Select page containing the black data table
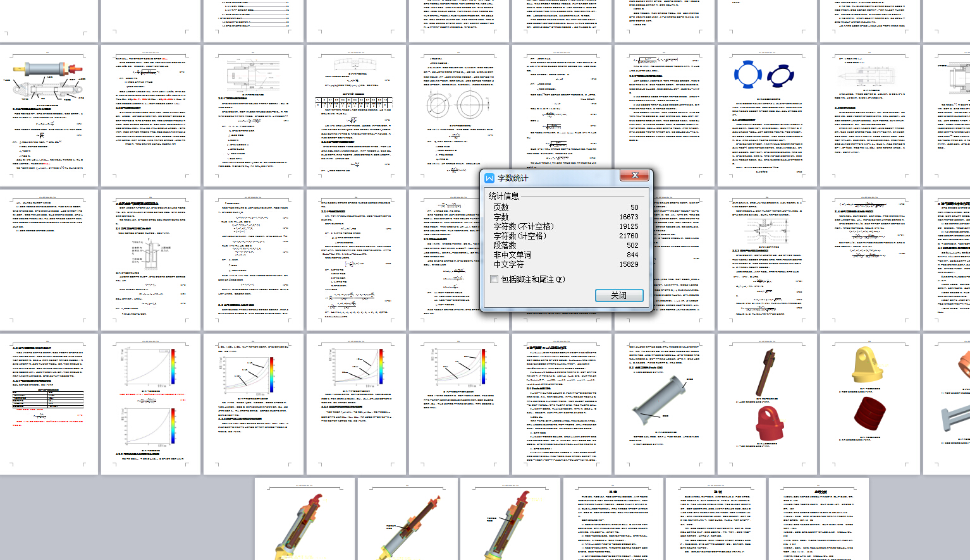 point(356,116)
